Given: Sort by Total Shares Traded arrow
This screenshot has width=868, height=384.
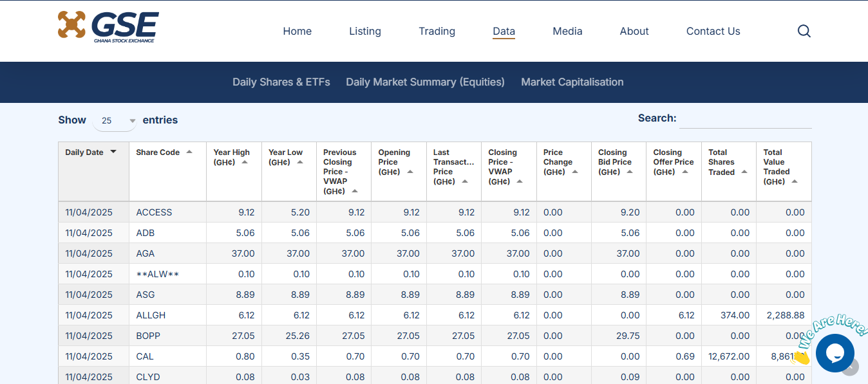Looking at the screenshot, I should tap(744, 172).
